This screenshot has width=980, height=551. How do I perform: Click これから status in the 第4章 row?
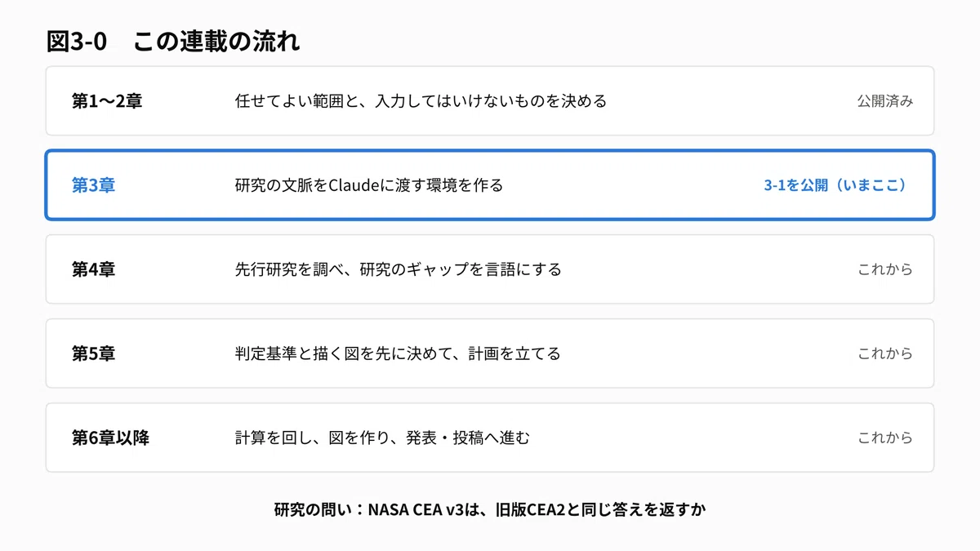pyautogui.click(x=885, y=269)
